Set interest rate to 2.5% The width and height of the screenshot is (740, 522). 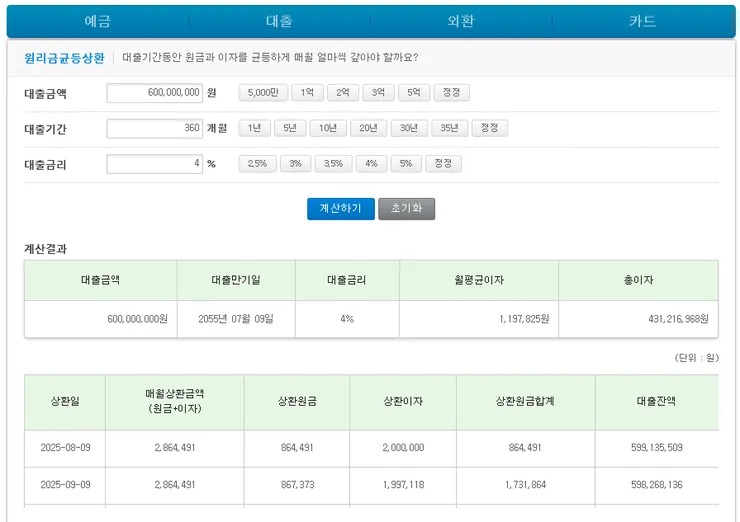(258, 164)
